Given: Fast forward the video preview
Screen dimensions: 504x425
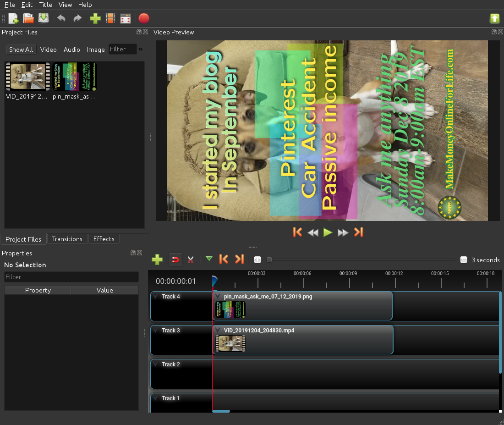Looking at the screenshot, I should click(343, 232).
